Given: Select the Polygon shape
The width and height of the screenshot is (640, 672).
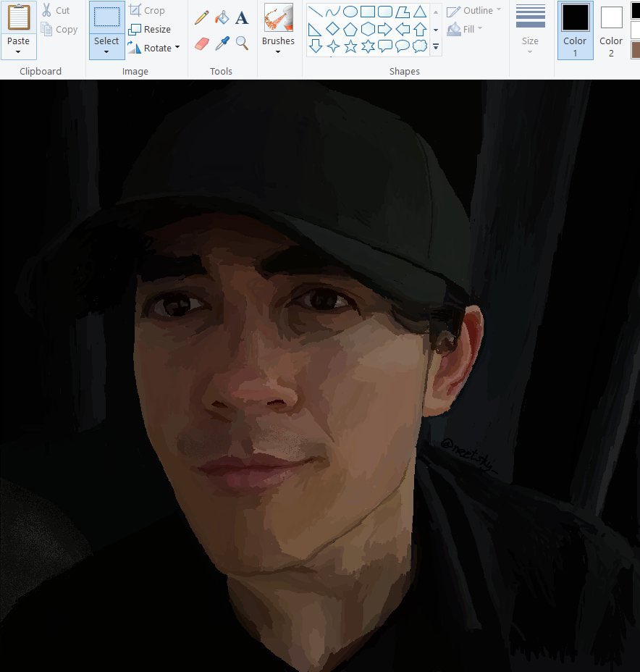Looking at the screenshot, I should (403, 12).
